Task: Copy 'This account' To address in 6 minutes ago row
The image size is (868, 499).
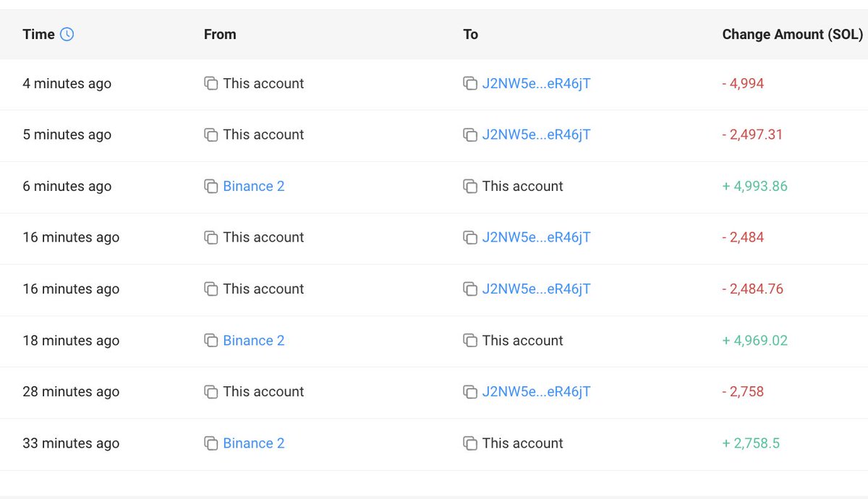Action: [x=470, y=187]
